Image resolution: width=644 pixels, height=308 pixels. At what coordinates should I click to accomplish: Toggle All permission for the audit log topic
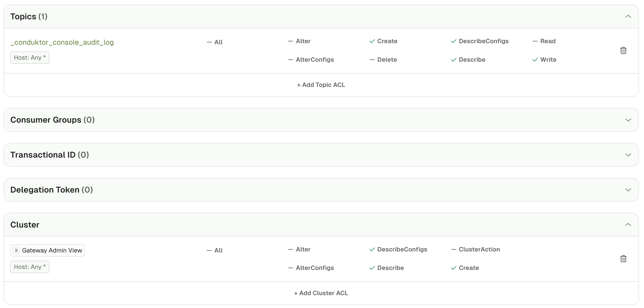215,42
